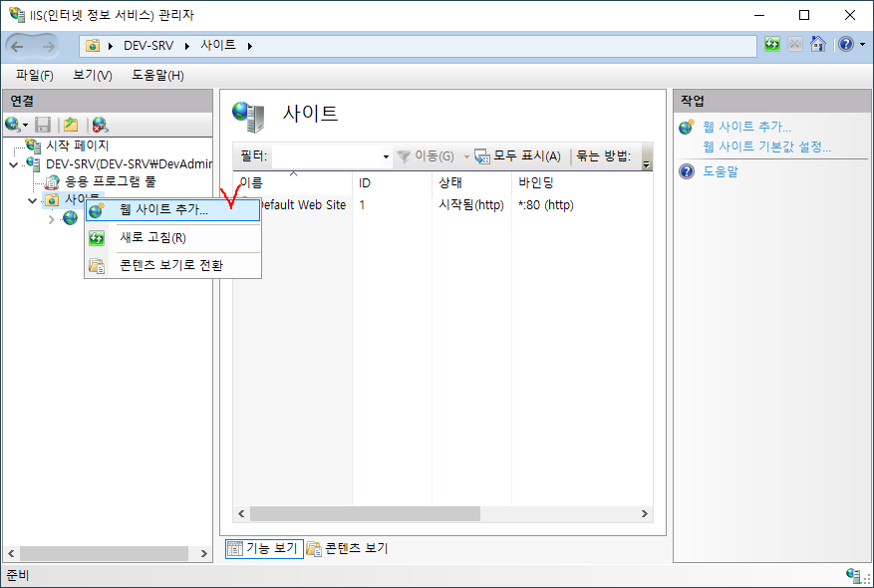Click the help question mark icon in actions pane
The width and height of the screenshot is (874, 588).
(687, 171)
